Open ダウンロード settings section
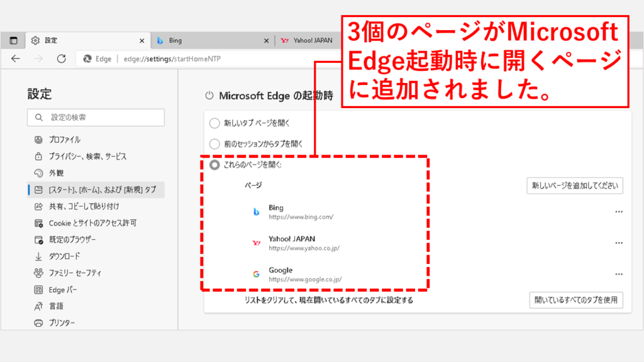The image size is (644, 362). (64, 256)
